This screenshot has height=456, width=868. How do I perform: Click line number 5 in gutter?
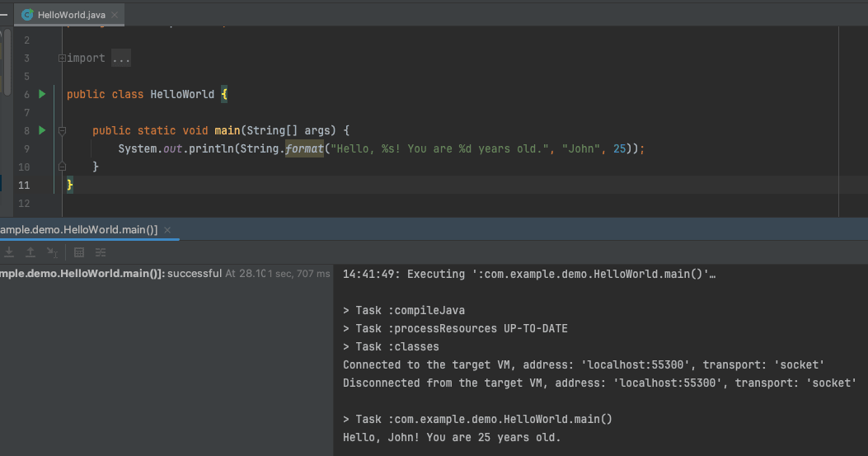(x=26, y=77)
